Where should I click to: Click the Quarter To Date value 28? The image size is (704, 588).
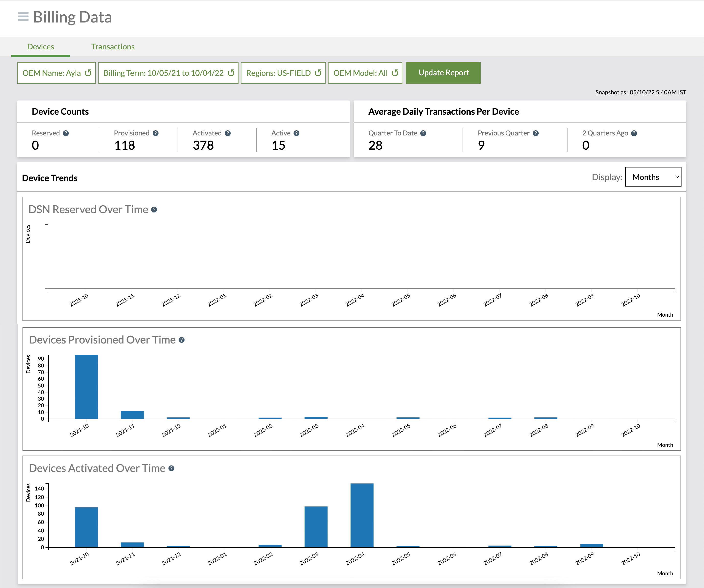coord(375,145)
